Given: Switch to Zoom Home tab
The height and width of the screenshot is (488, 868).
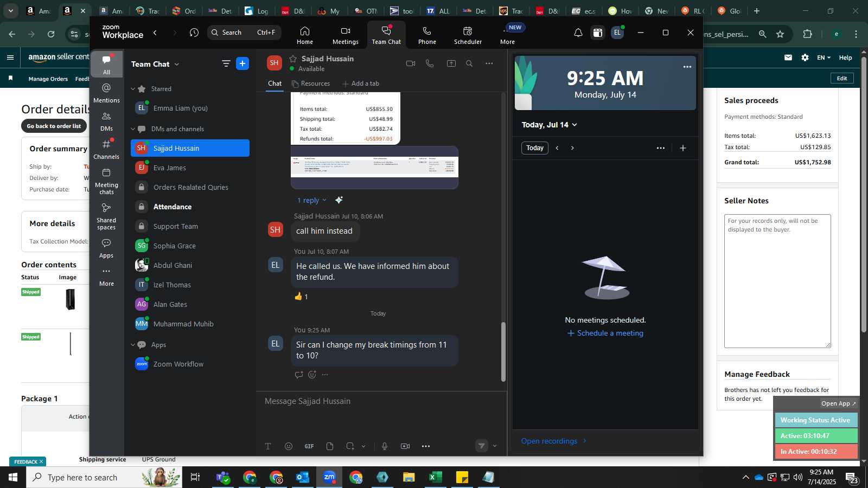Looking at the screenshot, I should [x=305, y=35].
